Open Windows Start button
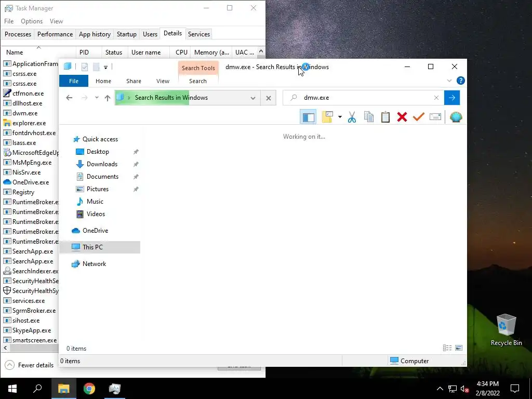The height and width of the screenshot is (399, 532). 12,389
